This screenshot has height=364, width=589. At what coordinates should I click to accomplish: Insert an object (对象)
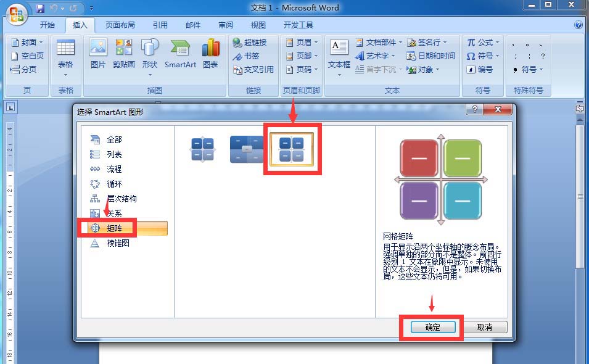[x=423, y=70]
